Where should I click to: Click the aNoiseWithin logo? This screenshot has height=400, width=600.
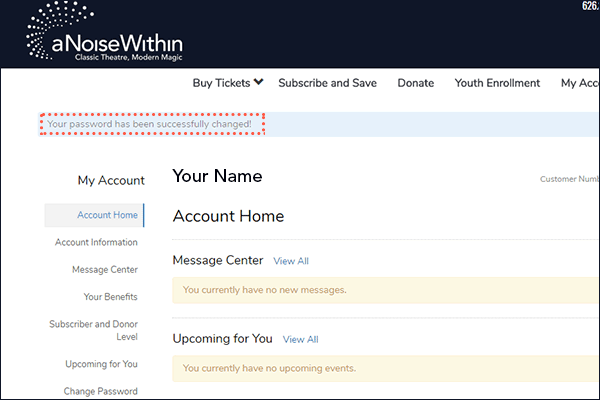coord(105,37)
